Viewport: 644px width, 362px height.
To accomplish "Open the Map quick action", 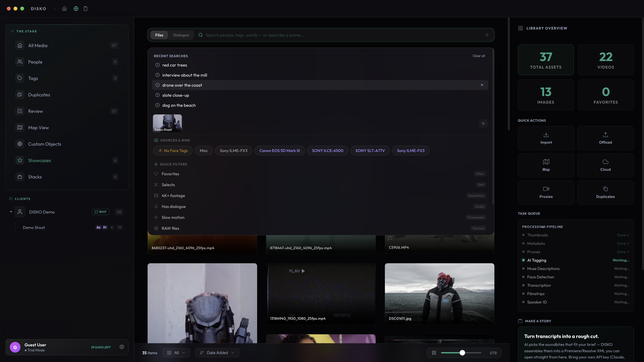I will pyautogui.click(x=546, y=165).
